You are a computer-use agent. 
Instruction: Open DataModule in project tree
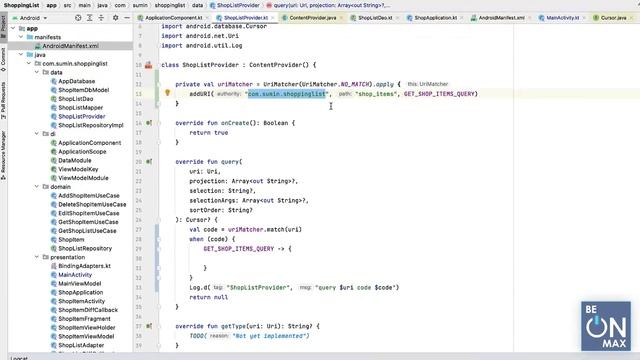[75, 160]
